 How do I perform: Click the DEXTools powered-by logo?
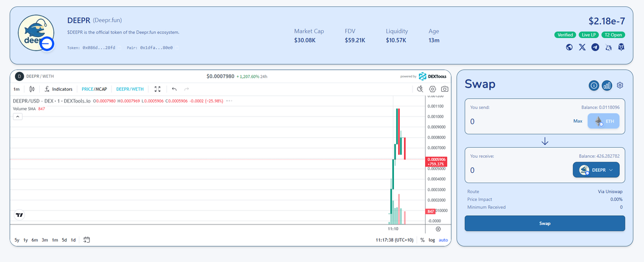click(x=434, y=76)
